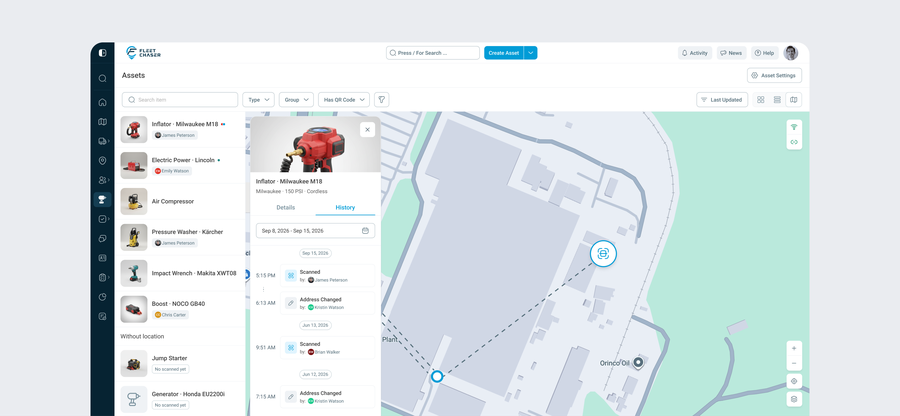Open the search icon in the dark sidebar

pyautogui.click(x=102, y=79)
